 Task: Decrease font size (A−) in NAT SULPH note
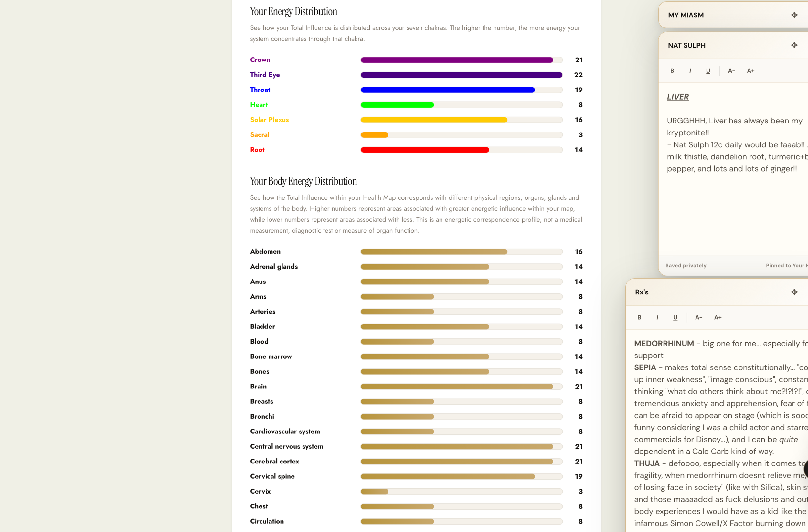pyautogui.click(x=731, y=70)
